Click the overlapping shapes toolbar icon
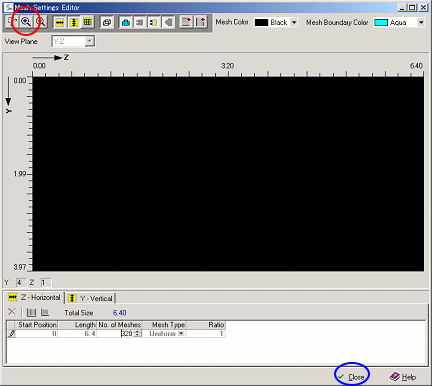Image resolution: width=432 pixels, height=386 pixels. [x=107, y=22]
